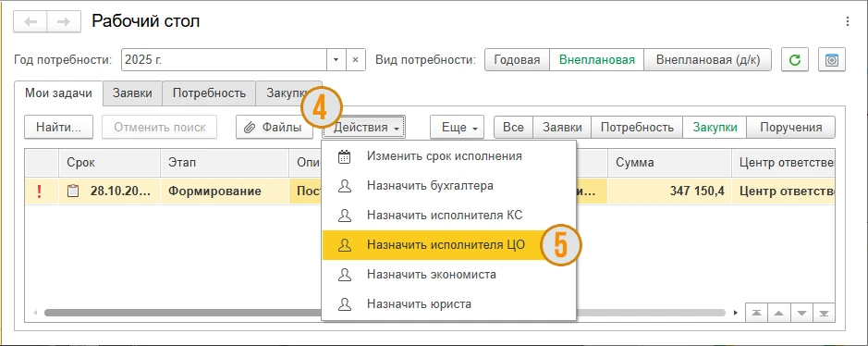Screen dimensions: 868x346
Task: Open the Еще dropdown menu
Action: (x=457, y=128)
